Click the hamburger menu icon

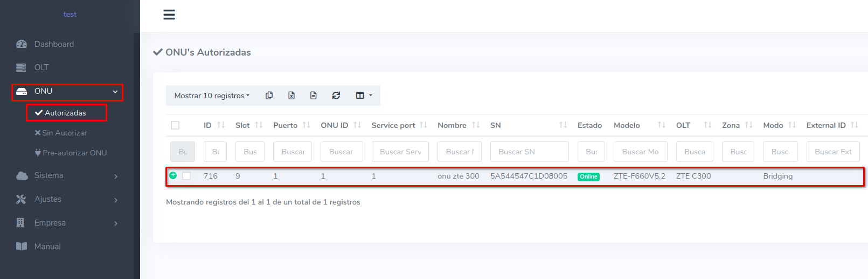click(169, 15)
